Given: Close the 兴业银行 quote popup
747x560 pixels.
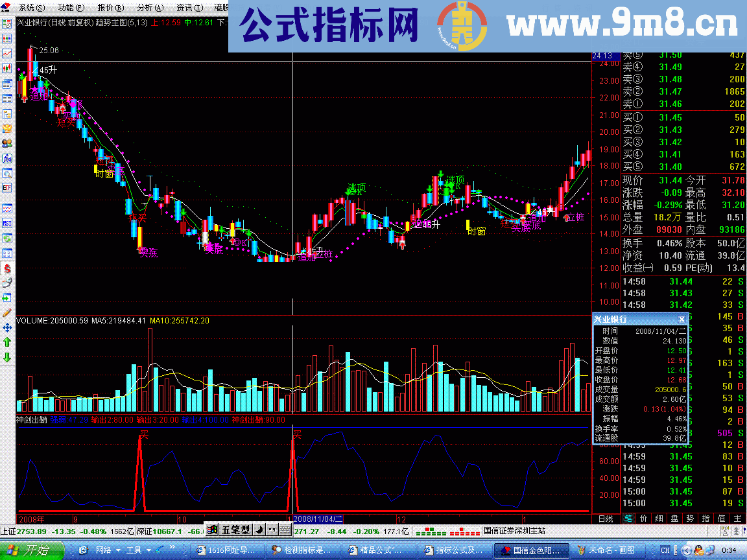Looking at the screenshot, I should click(x=682, y=319).
